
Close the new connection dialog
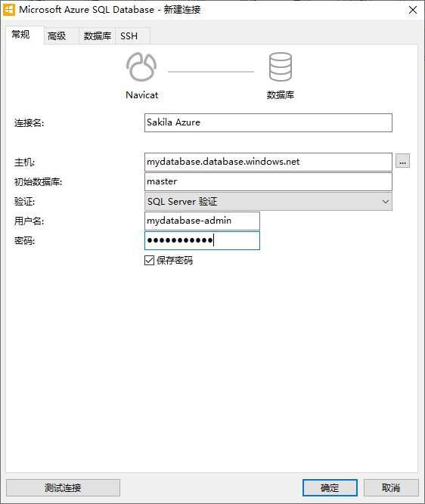[413, 10]
